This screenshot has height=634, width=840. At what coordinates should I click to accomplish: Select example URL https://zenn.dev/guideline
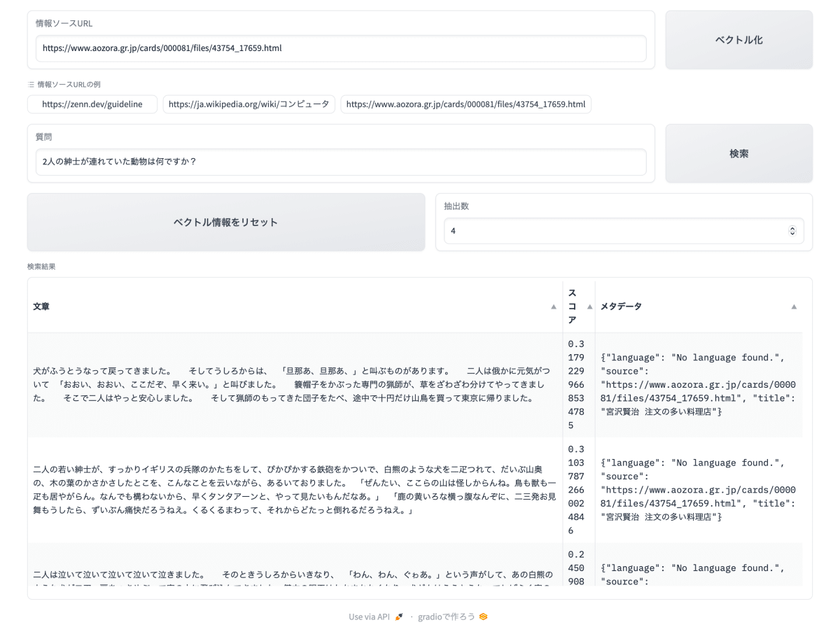coord(92,104)
